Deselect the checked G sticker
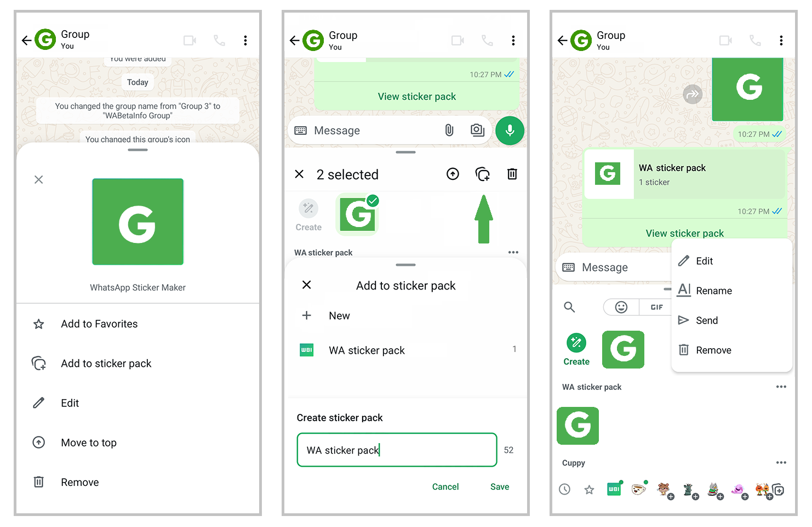Viewport: 812px width, 527px height. click(x=358, y=214)
